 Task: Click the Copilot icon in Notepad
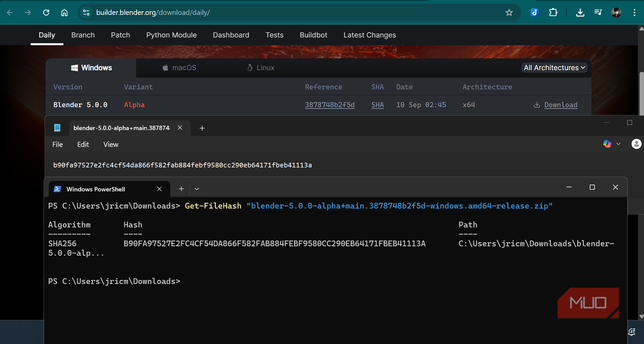(607, 144)
